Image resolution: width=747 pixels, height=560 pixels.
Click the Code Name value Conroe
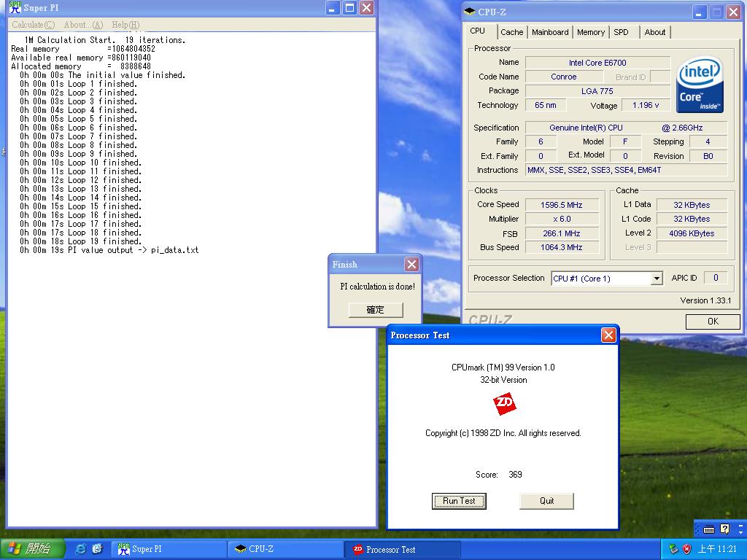(x=564, y=77)
